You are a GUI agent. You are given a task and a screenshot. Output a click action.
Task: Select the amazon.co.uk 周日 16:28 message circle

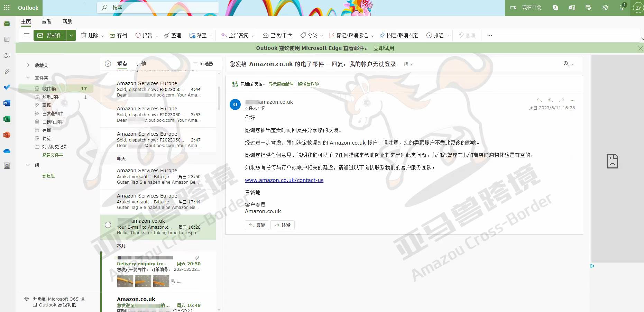[108, 225]
